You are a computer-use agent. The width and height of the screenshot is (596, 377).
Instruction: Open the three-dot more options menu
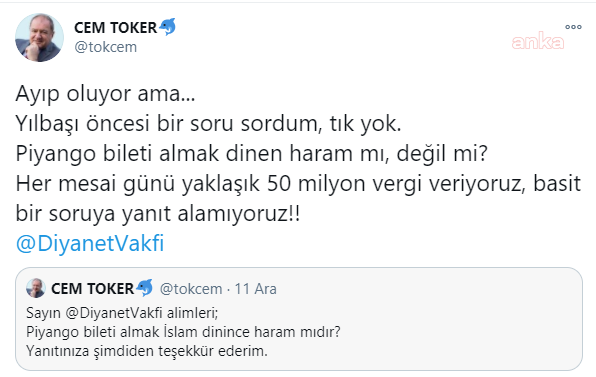[x=573, y=27]
